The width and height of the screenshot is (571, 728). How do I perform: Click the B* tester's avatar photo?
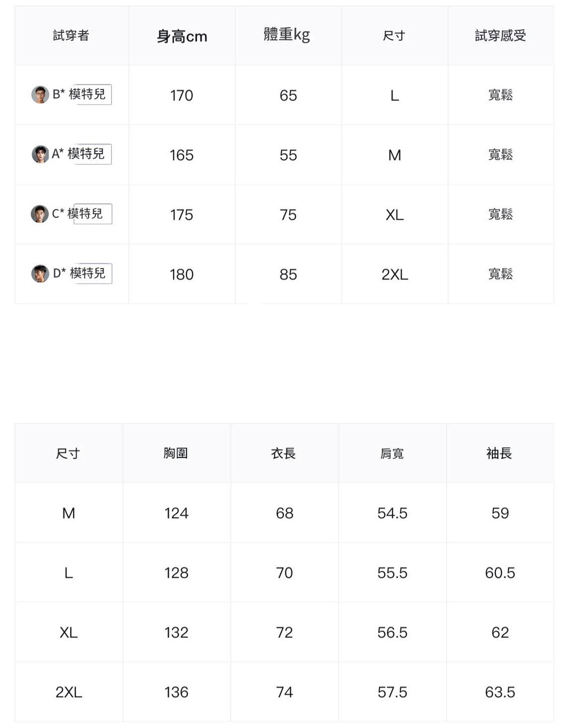click(40, 94)
